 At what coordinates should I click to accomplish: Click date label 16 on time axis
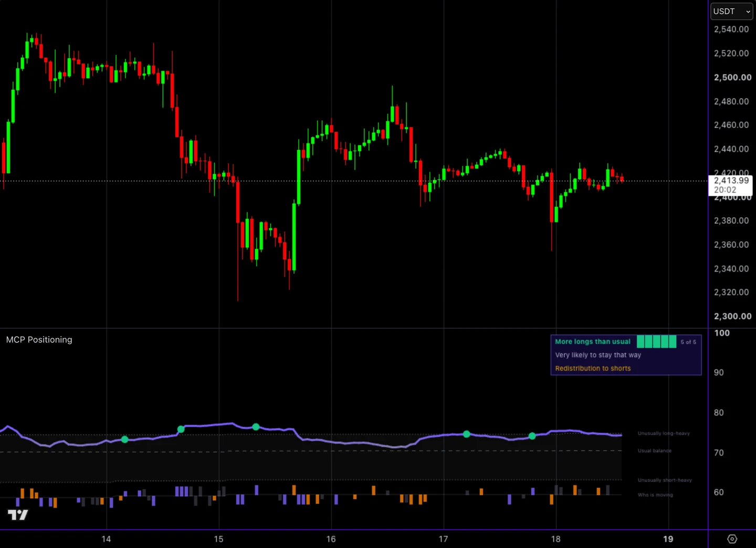pos(331,539)
